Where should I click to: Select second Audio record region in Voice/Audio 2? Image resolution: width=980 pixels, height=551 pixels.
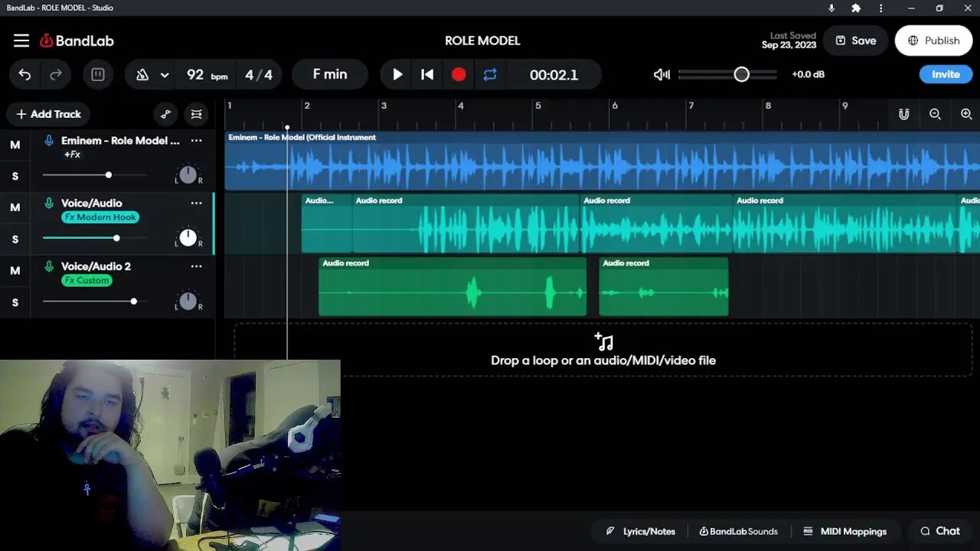[x=663, y=287]
